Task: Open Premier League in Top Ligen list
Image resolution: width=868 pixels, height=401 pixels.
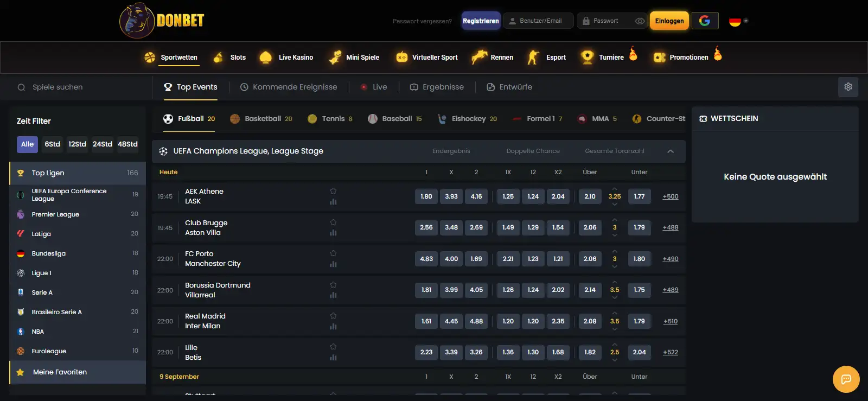Action: click(x=78, y=214)
